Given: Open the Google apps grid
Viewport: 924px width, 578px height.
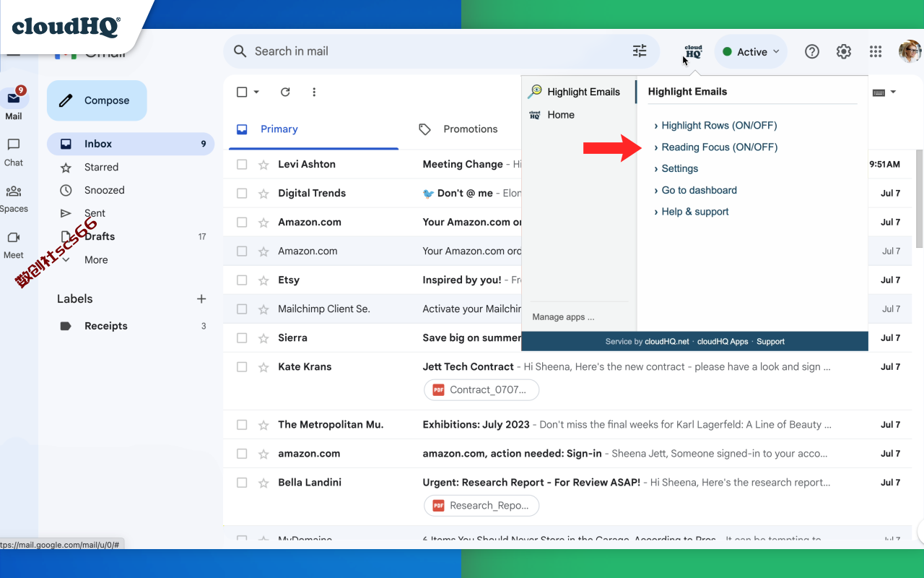Looking at the screenshot, I should pos(876,51).
